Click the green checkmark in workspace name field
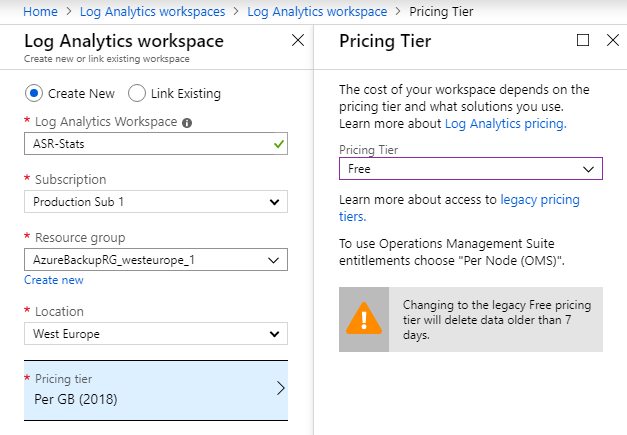Screen dimensions: 627x435 tap(279, 144)
